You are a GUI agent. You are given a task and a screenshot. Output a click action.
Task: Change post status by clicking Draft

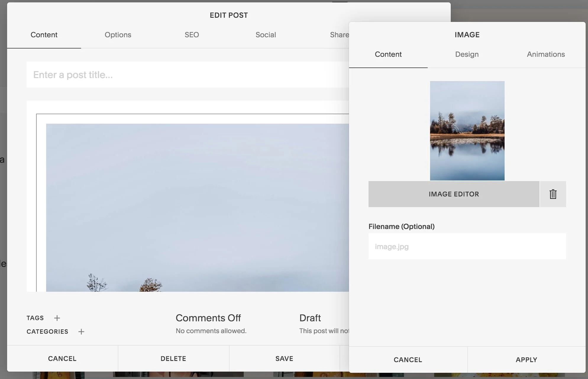[x=310, y=318]
